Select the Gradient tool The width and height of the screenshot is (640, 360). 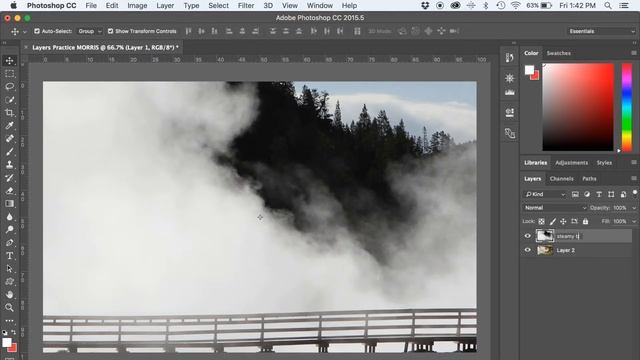click(x=9, y=204)
